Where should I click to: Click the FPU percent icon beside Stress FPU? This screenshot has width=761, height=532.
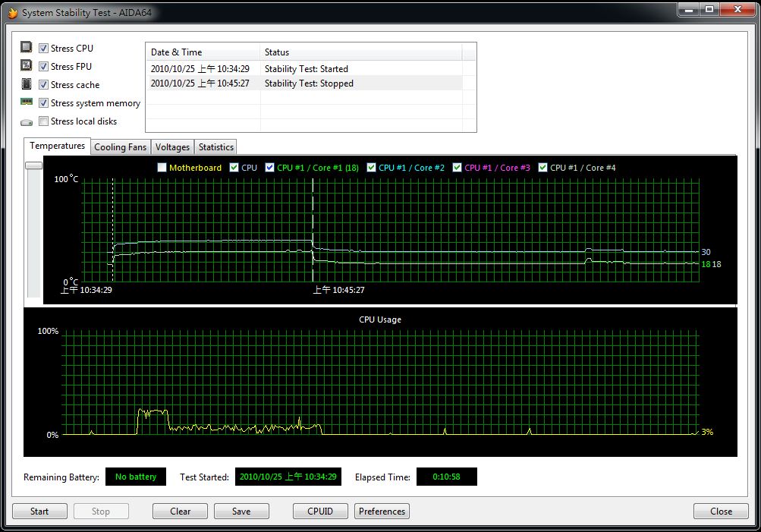pos(27,65)
